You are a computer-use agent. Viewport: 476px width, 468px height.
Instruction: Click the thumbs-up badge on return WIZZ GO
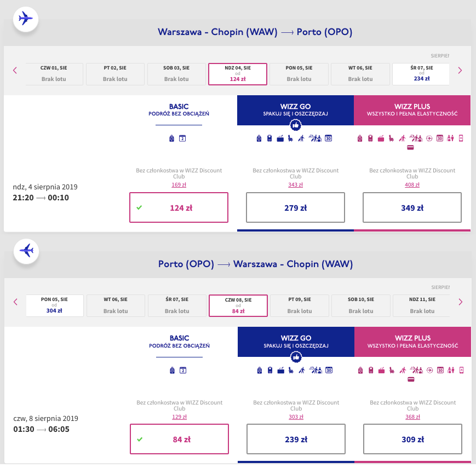(296, 357)
